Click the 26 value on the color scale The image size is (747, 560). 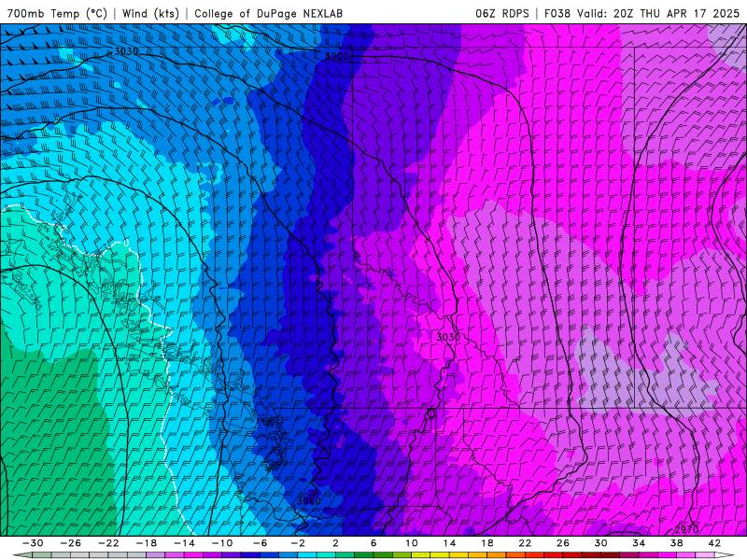pos(563,543)
